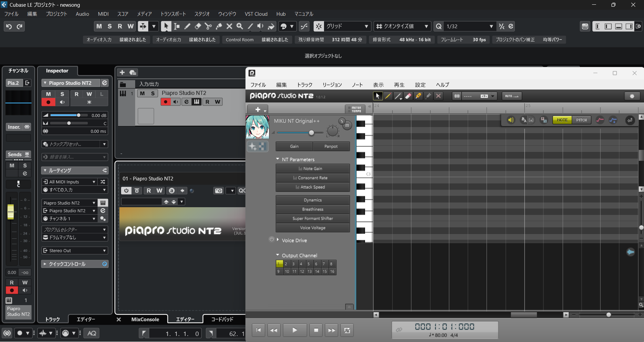The height and width of the screenshot is (342, 644).
Task: Click the Breathiness parameter button
Action: point(313,209)
